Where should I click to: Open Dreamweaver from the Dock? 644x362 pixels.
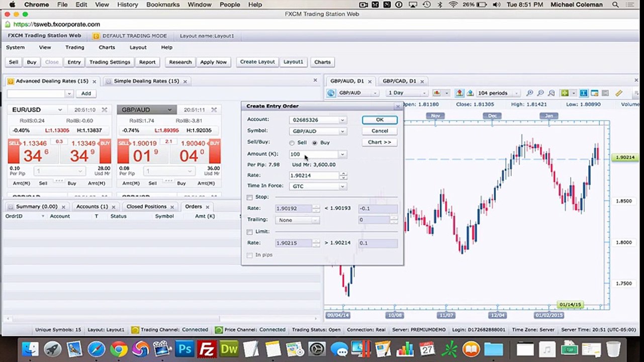[x=229, y=348]
